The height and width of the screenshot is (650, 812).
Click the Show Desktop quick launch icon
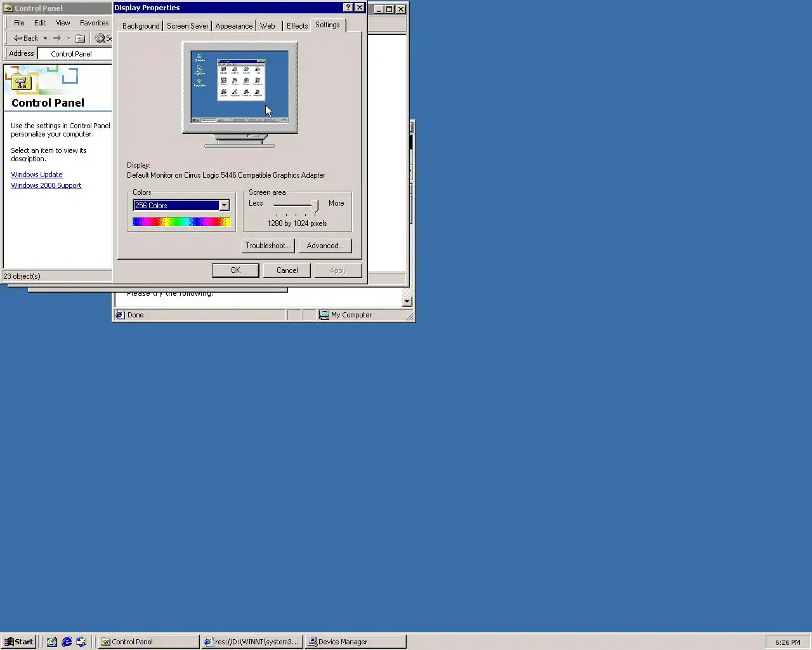[x=52, y=642]
